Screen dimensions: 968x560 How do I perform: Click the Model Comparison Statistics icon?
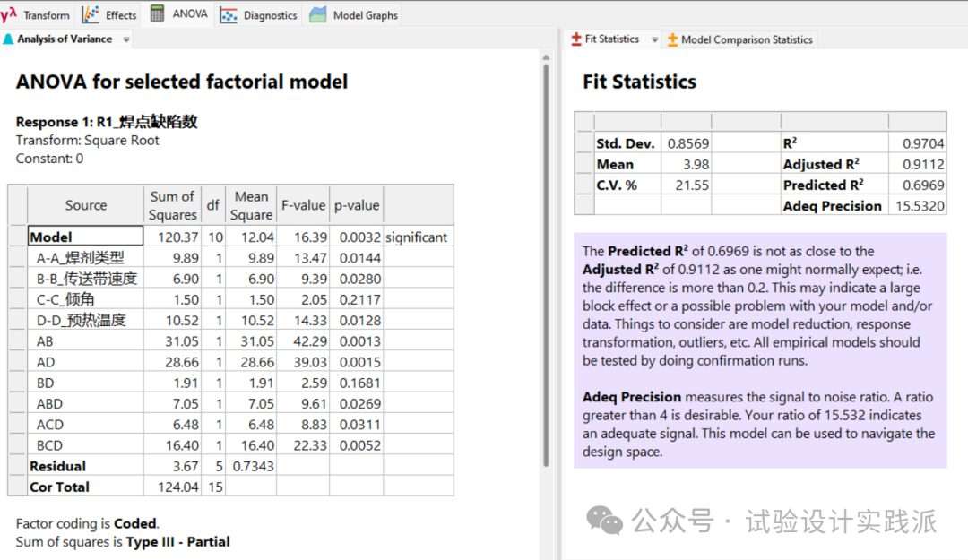coord(672,39)
